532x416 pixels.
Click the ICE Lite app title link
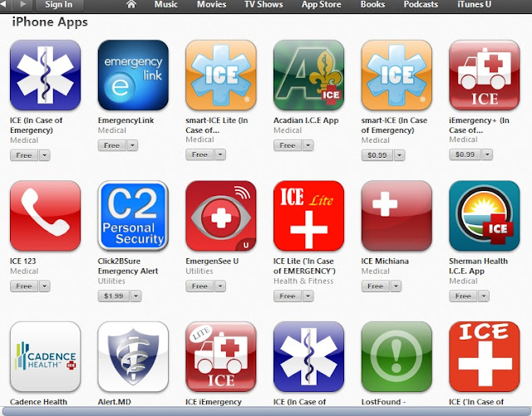[x=304, y=267]
